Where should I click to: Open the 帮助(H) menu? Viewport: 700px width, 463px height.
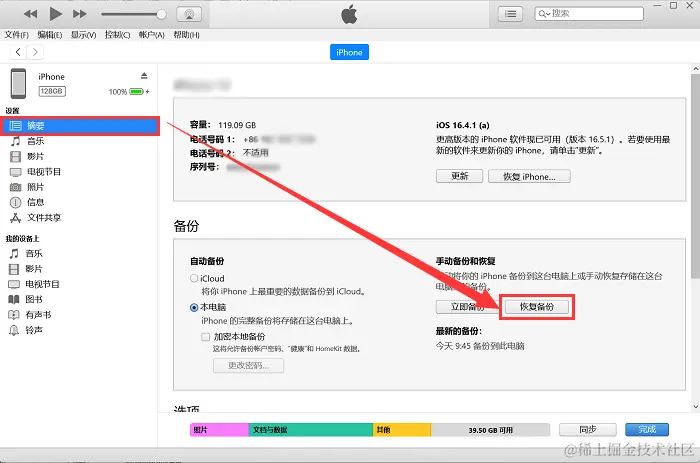186,35
